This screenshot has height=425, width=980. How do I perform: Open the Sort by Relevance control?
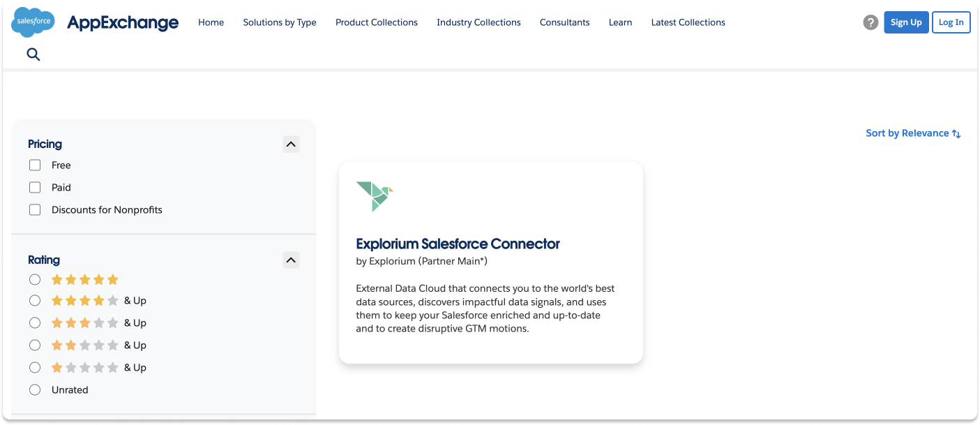coord(908,133)
